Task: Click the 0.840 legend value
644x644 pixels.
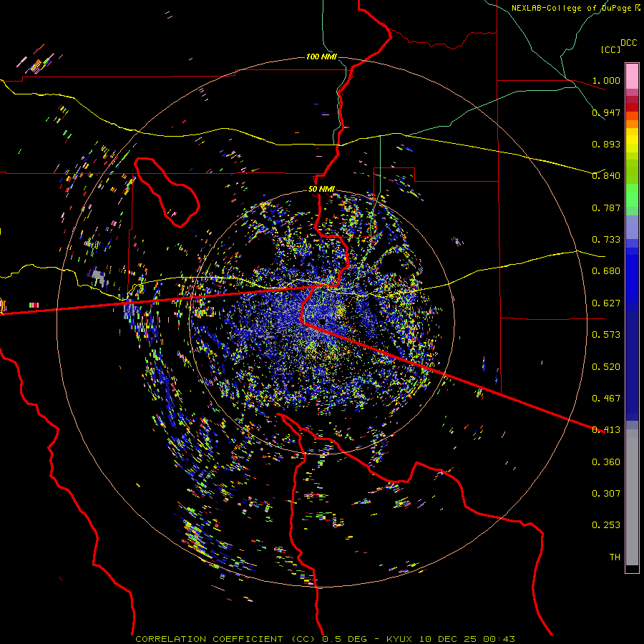Action: point(606,176)
